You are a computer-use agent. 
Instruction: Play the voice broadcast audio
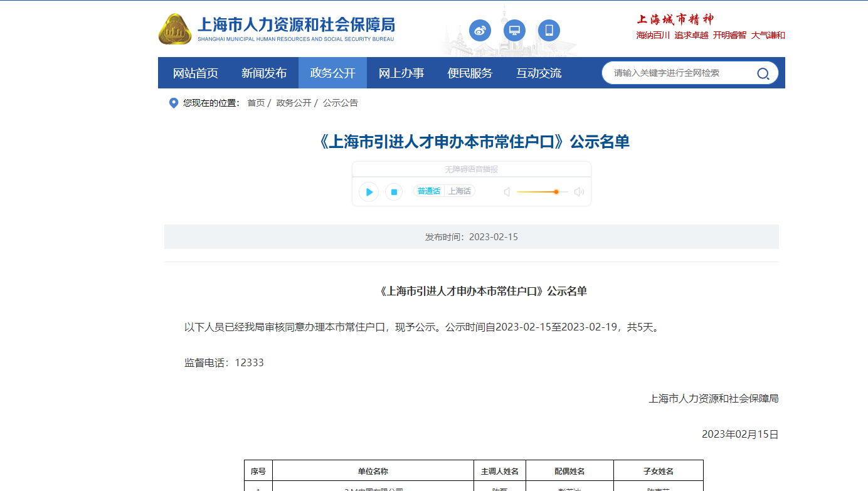[369, 192]
